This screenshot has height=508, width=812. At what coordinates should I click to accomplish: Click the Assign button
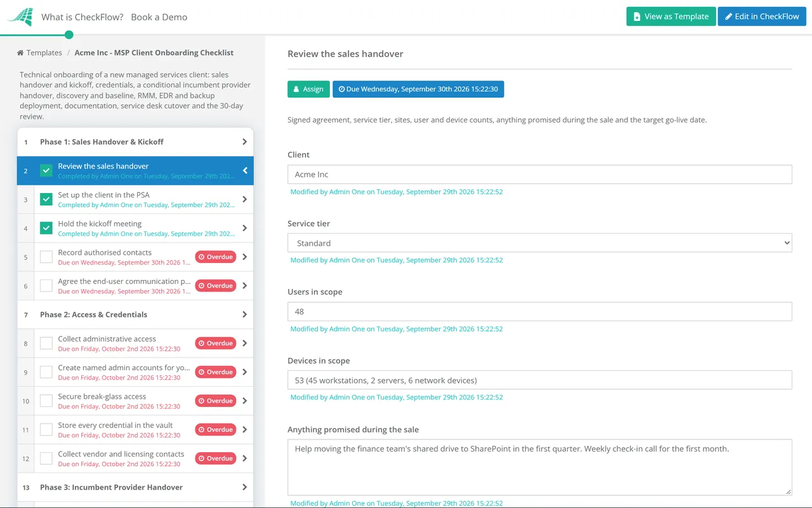[x=309, y=89]
